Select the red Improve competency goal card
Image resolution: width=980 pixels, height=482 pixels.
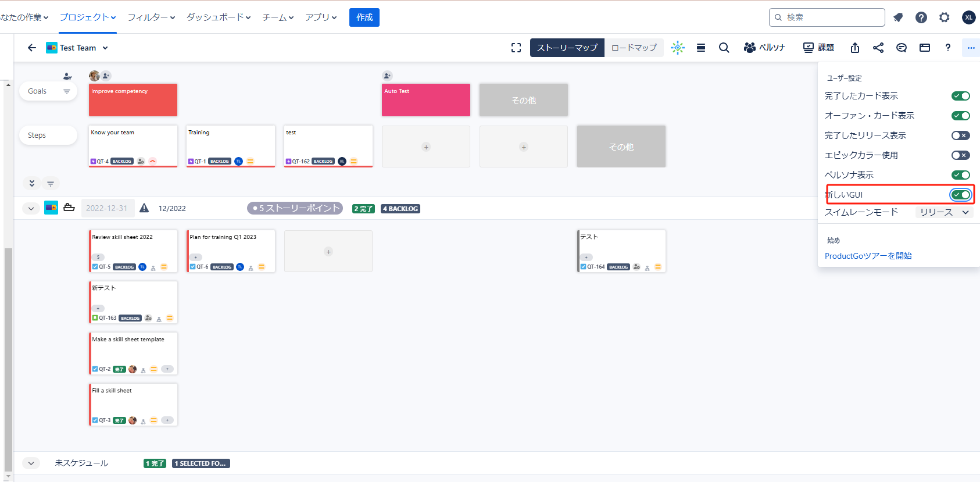coord(133,100)
